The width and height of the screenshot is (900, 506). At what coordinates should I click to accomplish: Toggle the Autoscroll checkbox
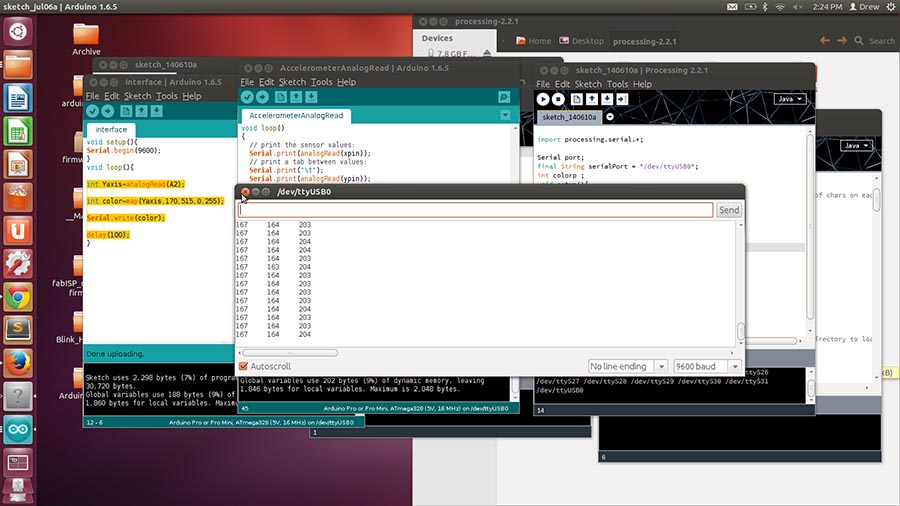pyautogui.click(x=243, y=366)
